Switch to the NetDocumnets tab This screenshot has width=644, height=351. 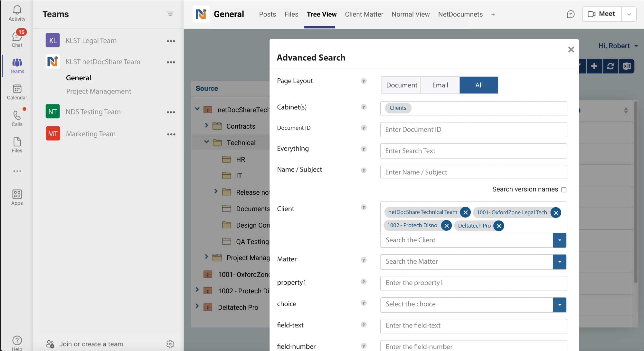click(x=460, y=14)
